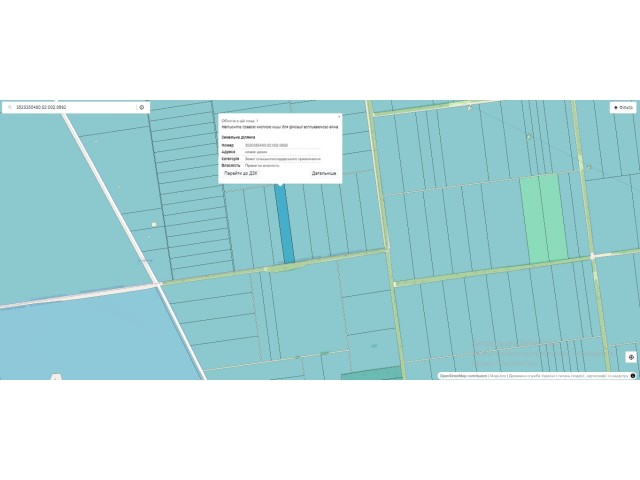Click the locate-me crosshair icon

(631, 357)
